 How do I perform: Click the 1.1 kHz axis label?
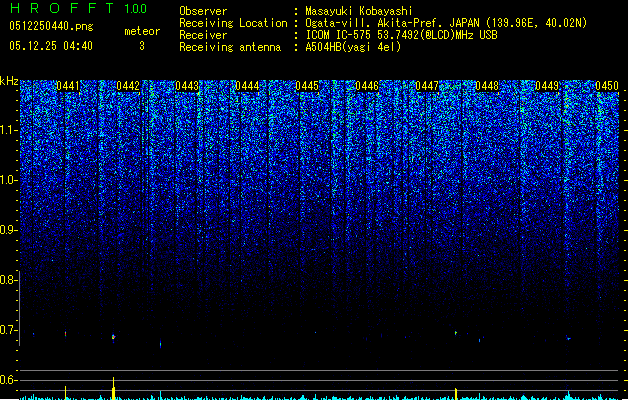pos(9,130)
